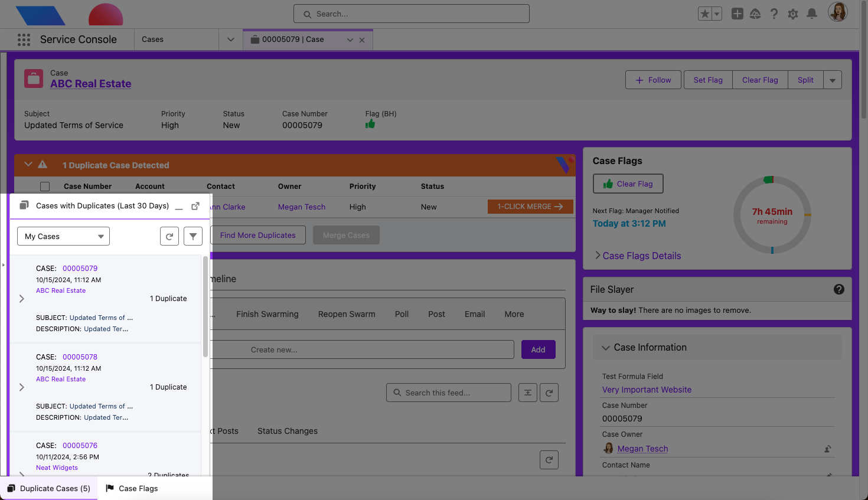
Task: Check the duplicate case select-all checkbox
Action: tap(45, 187)
